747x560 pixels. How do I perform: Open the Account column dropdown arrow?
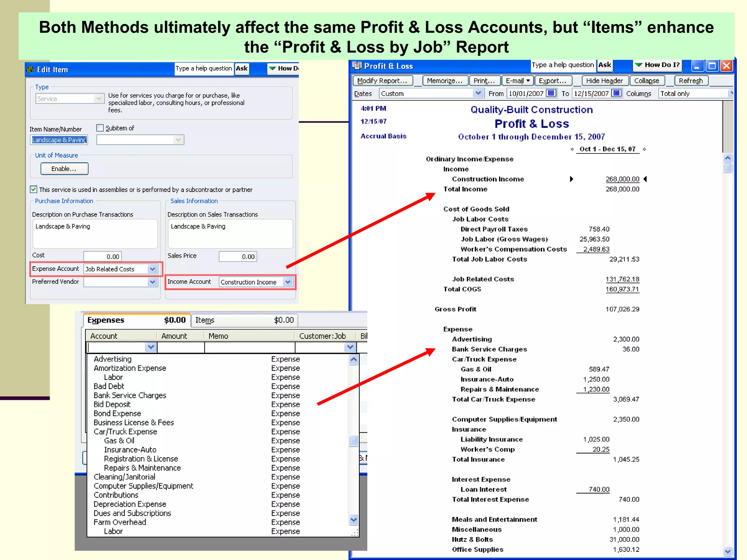pyautogui.click(x=151, y=347)
